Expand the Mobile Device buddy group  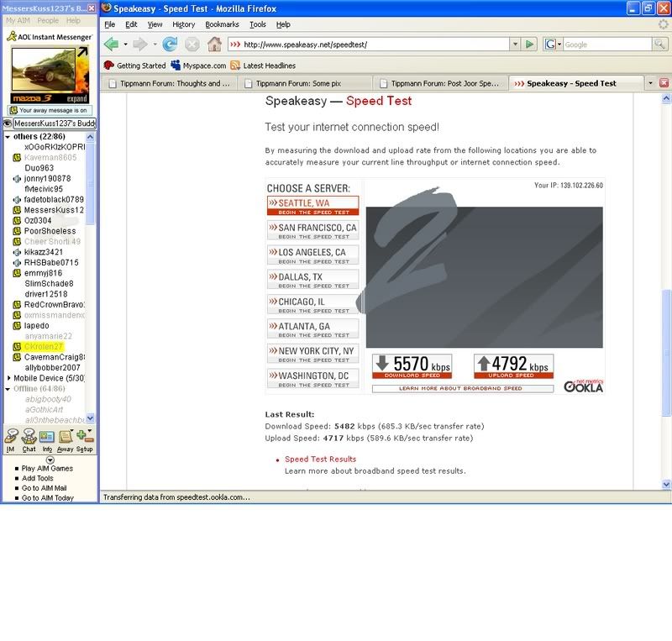(8, 378)
